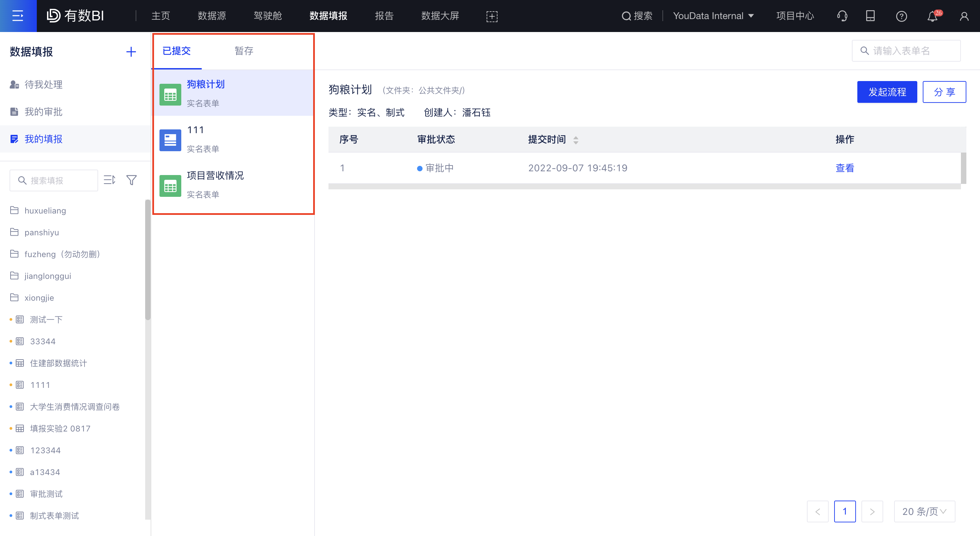Click the 发起流程 button
980x536 pixels.
[x=887, y=92]
